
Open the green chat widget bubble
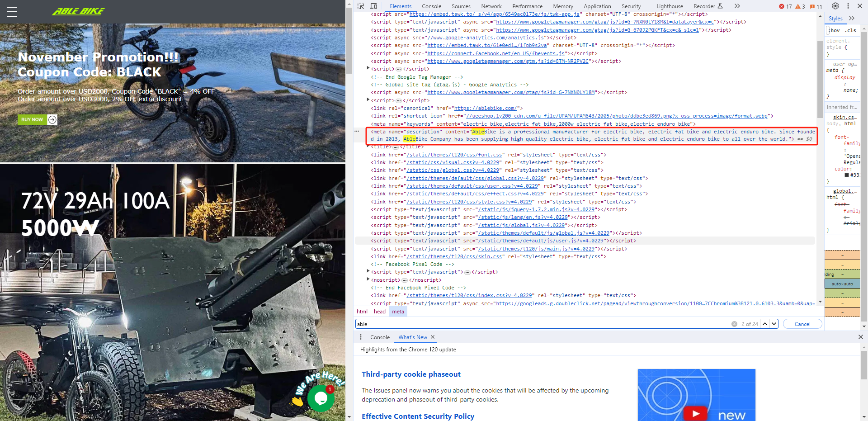[321, 398]
